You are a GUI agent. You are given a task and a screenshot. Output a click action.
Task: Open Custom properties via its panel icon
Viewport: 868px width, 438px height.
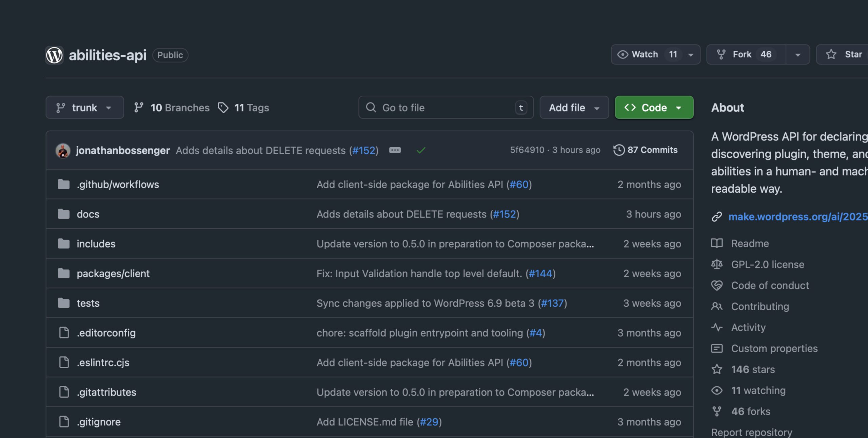(x=717, y=348)
